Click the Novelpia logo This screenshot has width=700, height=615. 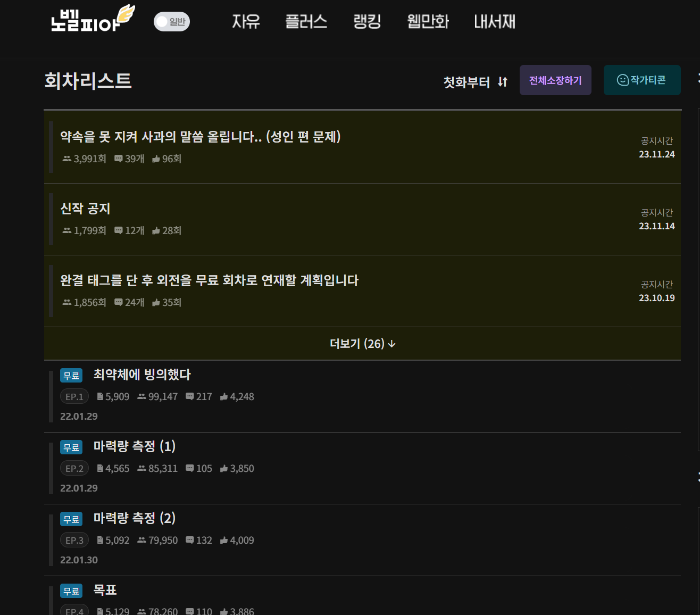(x=92, y=20)
